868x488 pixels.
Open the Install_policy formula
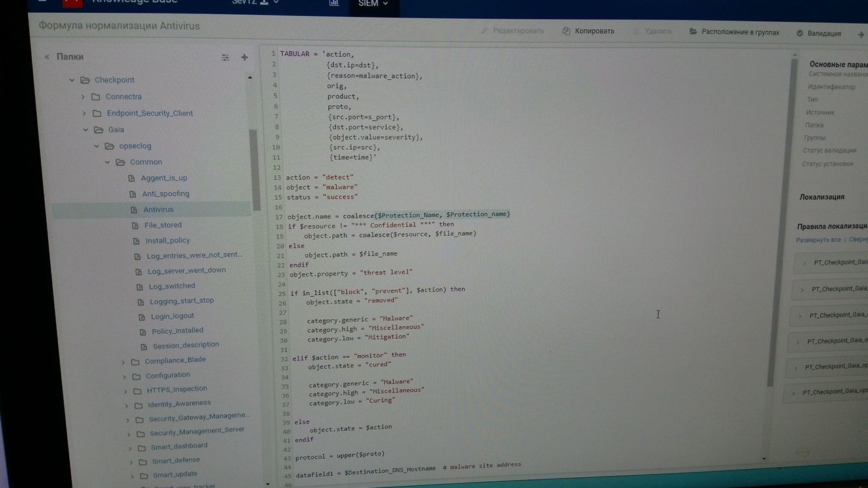[x=167, y=241]
